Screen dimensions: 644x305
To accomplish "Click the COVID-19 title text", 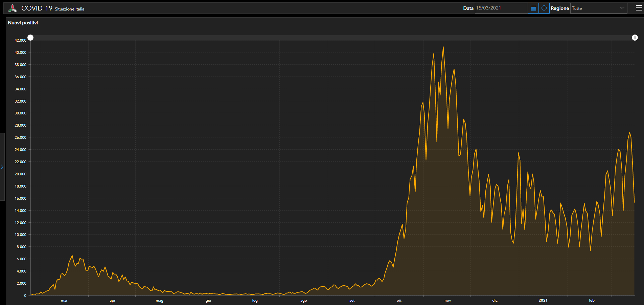I will tap(37, 8).
